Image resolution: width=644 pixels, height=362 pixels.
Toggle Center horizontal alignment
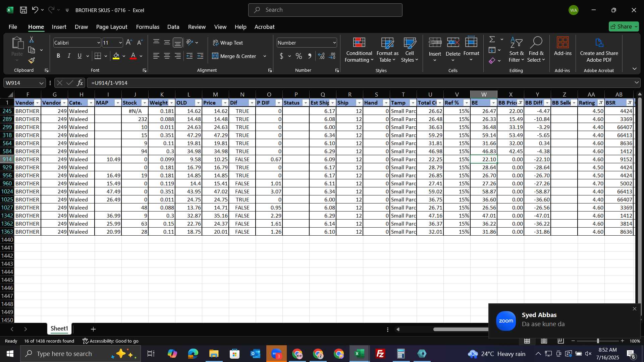tap(167, 56)
